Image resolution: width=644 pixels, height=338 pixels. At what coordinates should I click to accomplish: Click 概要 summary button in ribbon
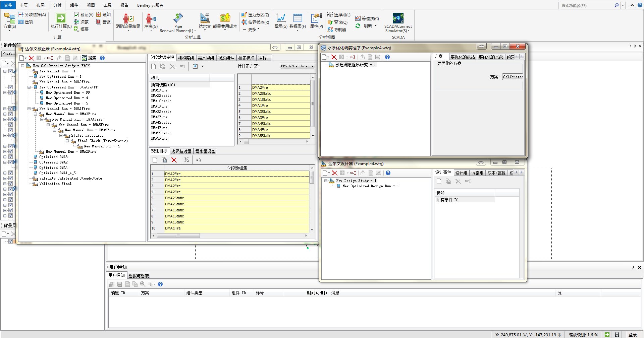(x=81, y=29)
